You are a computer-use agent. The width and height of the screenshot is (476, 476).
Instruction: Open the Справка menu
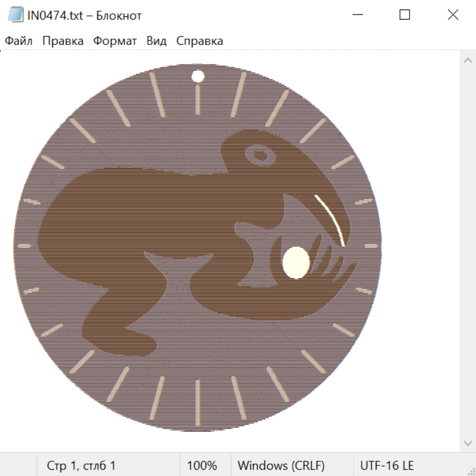pos(199,41)
